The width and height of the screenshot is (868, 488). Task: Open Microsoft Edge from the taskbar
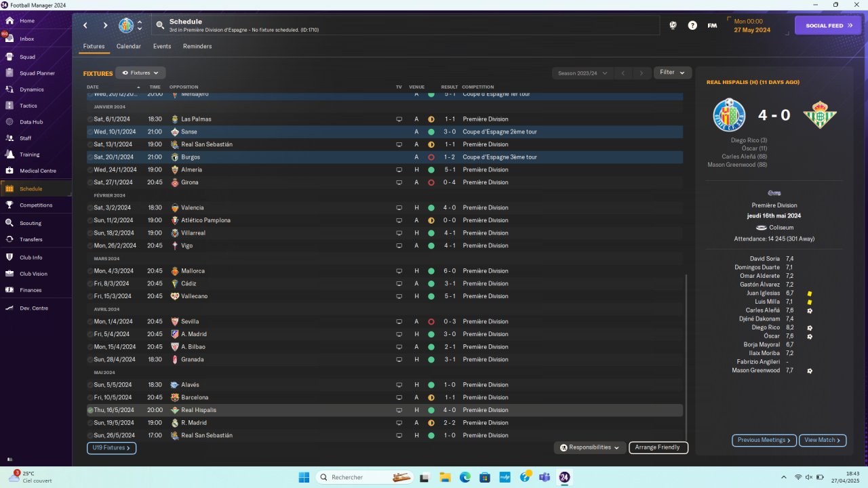pyautogui.click(x=465, y=477)
